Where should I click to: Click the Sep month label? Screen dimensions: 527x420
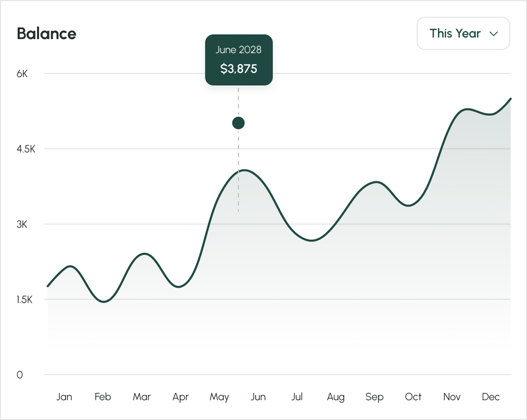(374, 397)
